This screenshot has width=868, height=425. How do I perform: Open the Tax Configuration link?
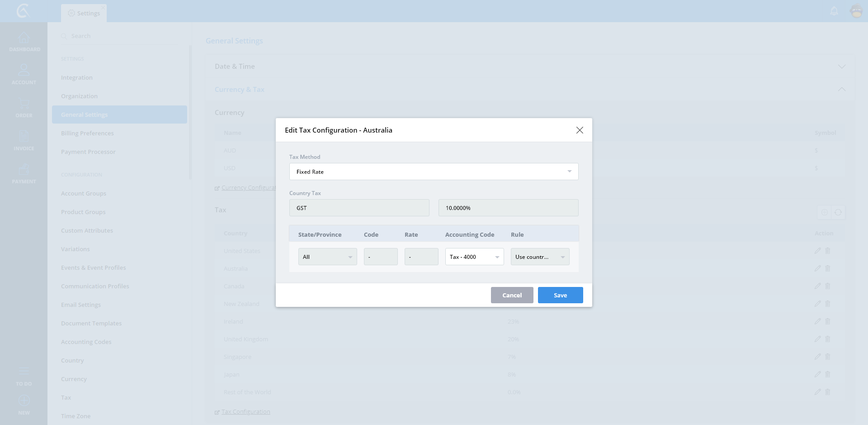click(245, 411)
